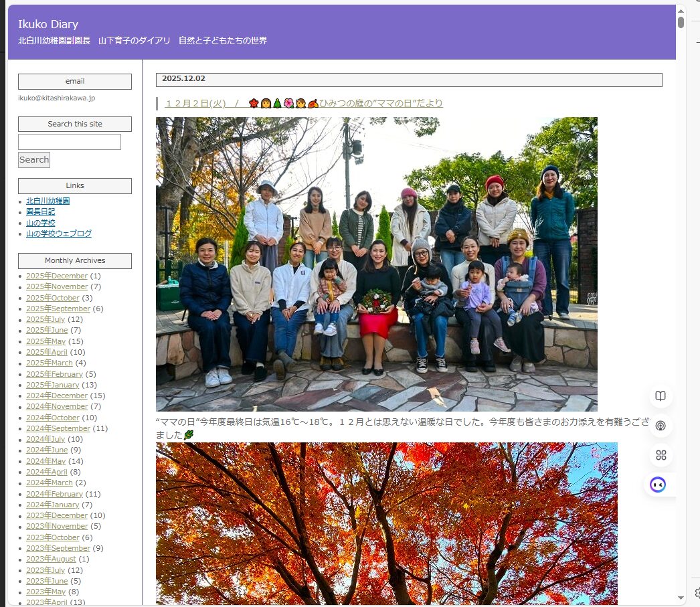Open the four-squares apps grid icon
This screenshot has width=700, height=607.
pyautogui.click(x=661, y=455)
